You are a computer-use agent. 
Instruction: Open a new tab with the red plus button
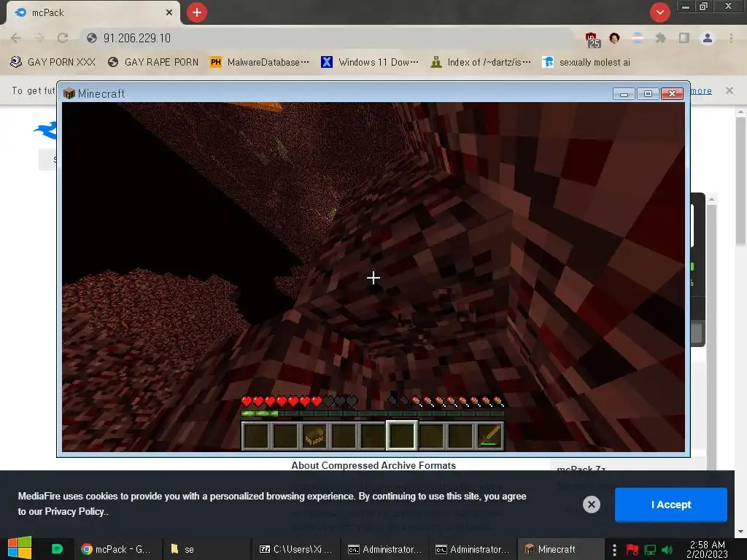pyautogui.click(x=197, y=12)
